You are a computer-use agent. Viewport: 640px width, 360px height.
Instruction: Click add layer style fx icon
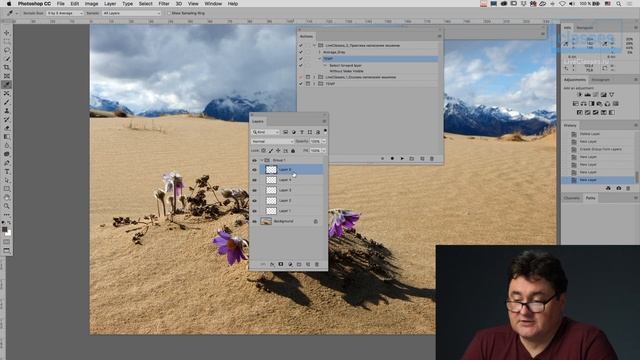pyautogui.click(x=272, y=264)
